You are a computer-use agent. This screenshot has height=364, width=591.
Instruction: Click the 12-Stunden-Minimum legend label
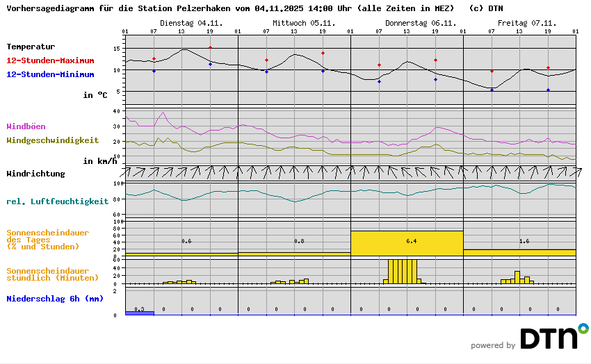point(51,74)
